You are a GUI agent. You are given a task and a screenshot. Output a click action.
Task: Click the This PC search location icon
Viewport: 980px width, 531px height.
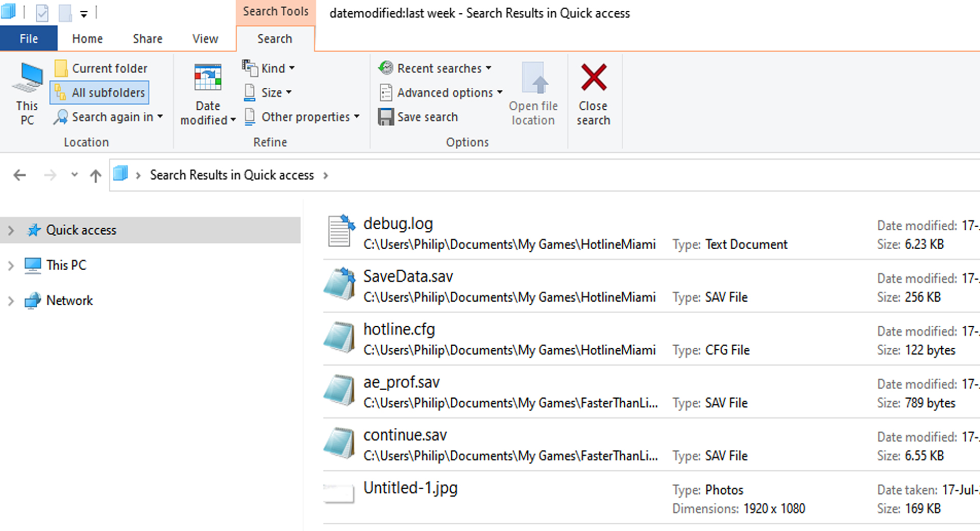coord(27,78)
